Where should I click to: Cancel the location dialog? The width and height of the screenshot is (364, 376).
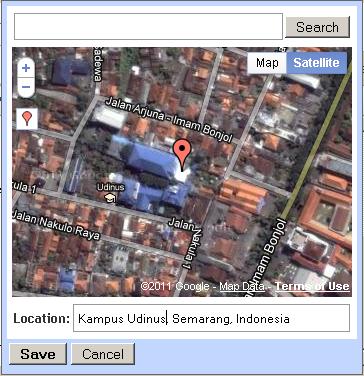(x=103, y=354)
